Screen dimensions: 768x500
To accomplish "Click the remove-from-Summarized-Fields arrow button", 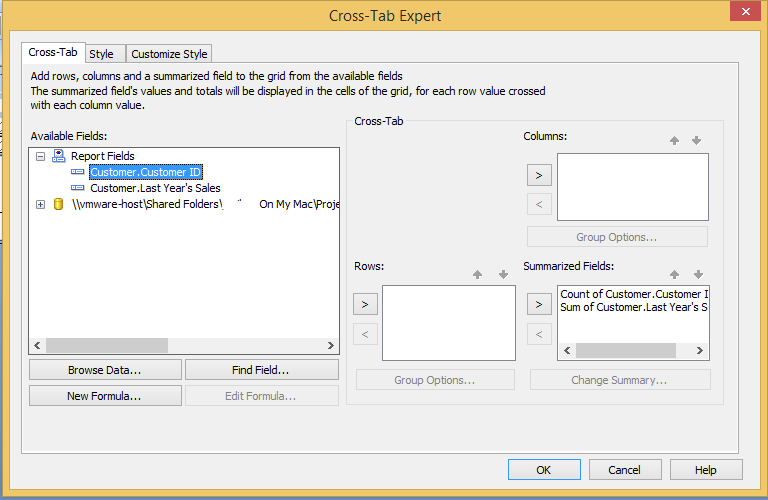I will pyautogui.click(x=539, y=334).
